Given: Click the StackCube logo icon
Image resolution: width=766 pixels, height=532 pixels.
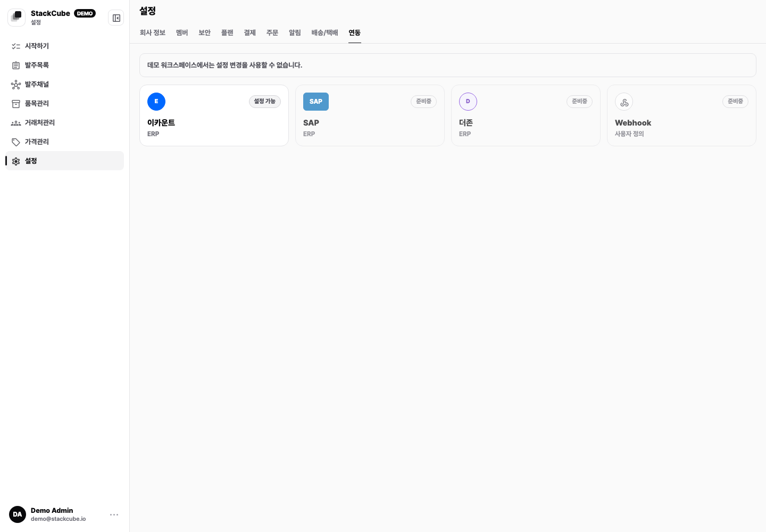Looking at the screenshot, I should click(x=16, y=18).
